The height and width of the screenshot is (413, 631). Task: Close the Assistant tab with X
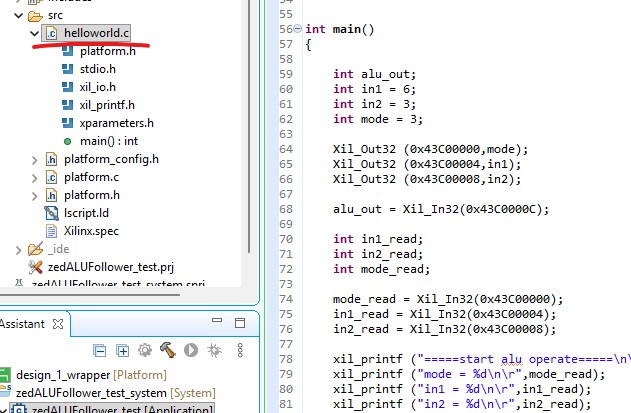(59, 324)
